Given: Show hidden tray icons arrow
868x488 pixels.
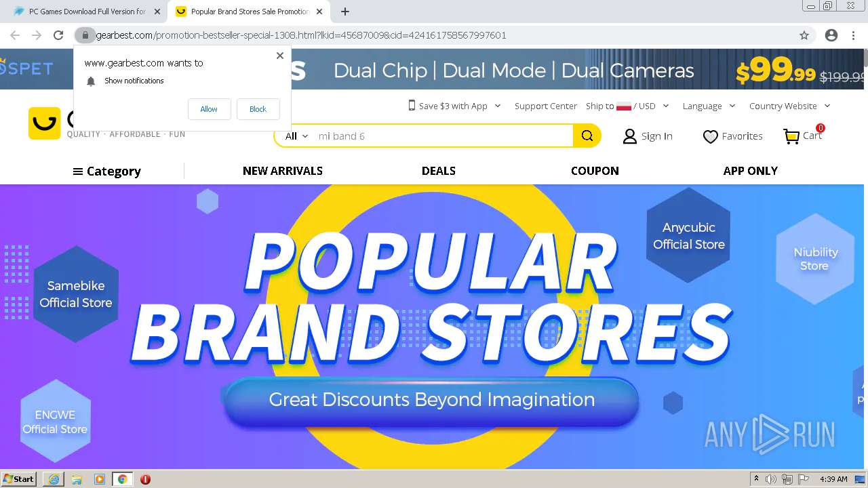Looking at the screenshot, I should tap(757, 479).
